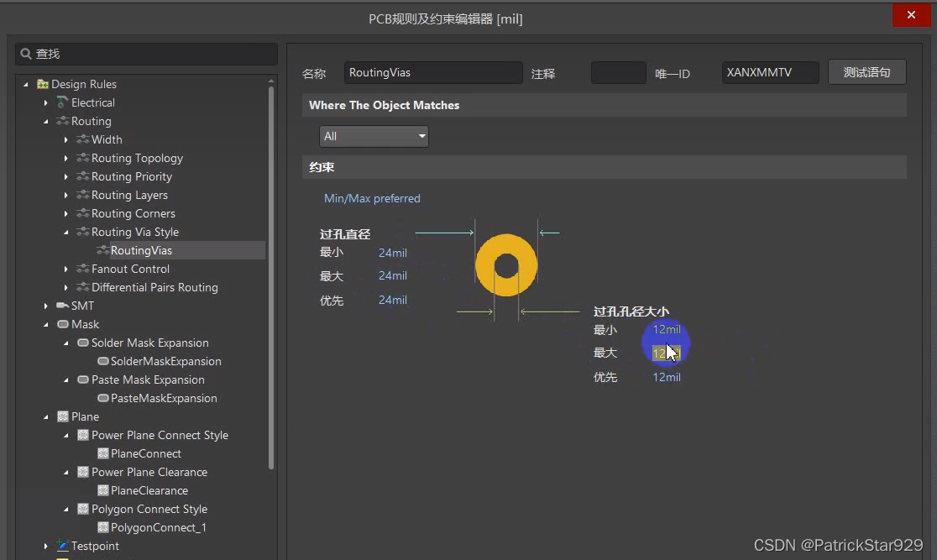Click the Plane category icon

[62, 416]
